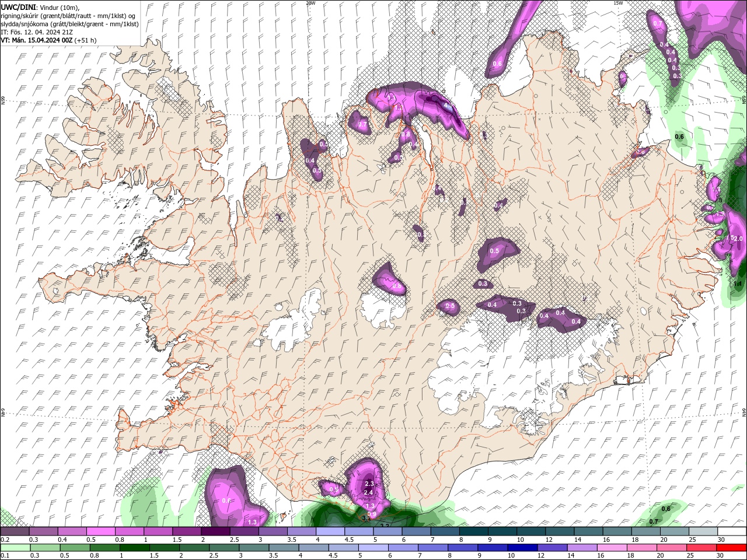The width and height of the screenshot is (747, 560).
Task: Pick the rain legend swatch labeled 3
Action: [x=254, y=548]
